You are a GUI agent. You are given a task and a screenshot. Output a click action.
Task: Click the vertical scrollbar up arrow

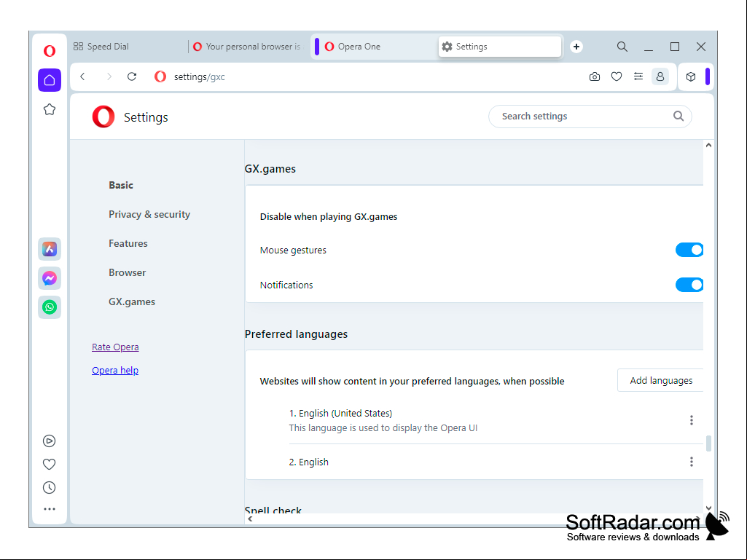[708, 145]
